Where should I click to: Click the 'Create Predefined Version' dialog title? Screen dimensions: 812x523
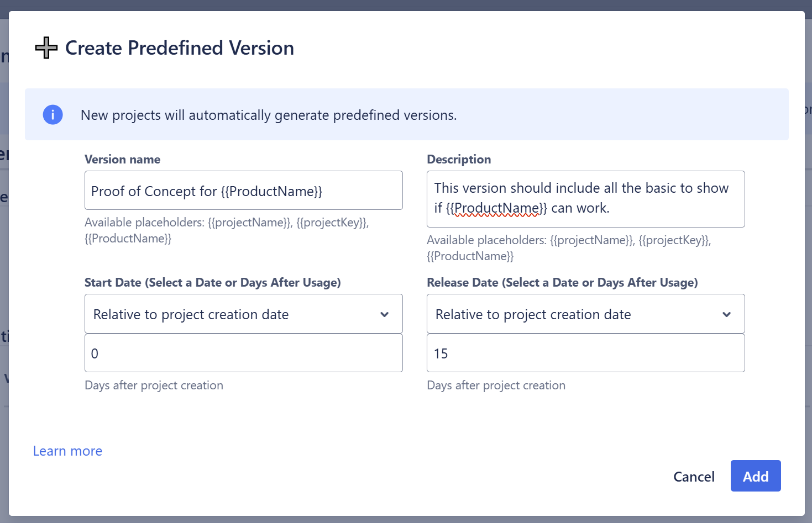click(x=179, y=48)
